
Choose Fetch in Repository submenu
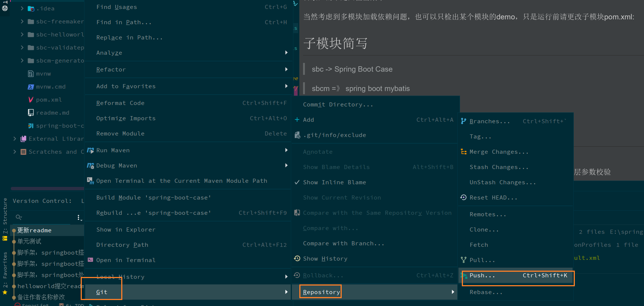click(x=516, y=245)
